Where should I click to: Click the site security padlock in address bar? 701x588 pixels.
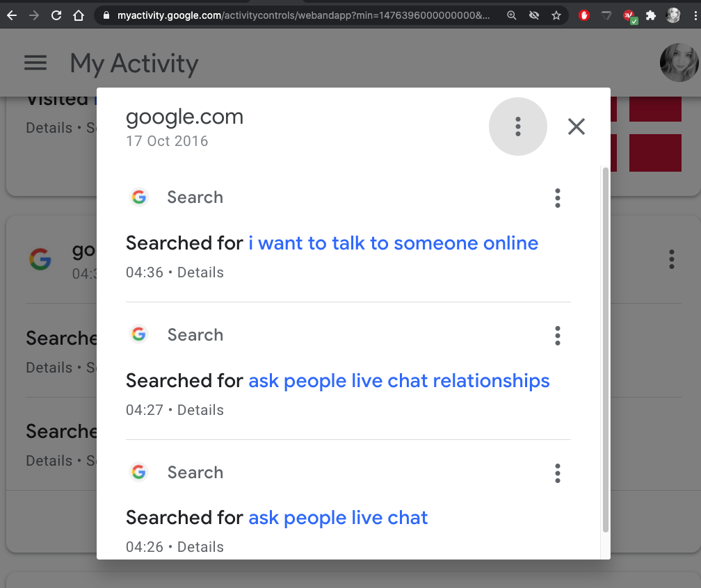coord(105,15)
